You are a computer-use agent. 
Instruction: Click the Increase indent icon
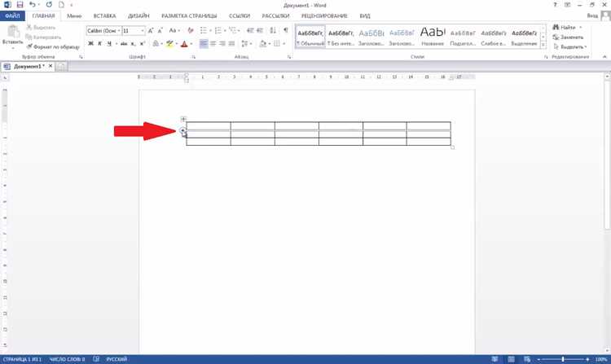pyautogui.click(x=260, y=30)
